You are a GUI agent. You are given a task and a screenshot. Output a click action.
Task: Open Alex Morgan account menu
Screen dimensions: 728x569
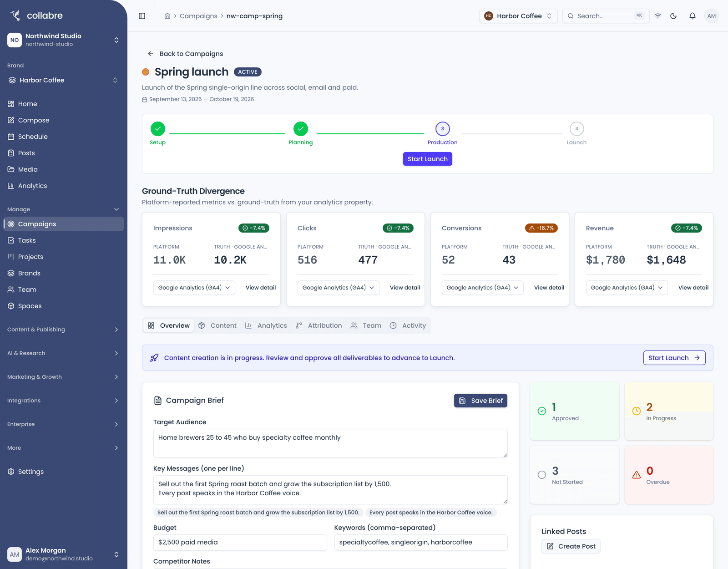[64, 554]
